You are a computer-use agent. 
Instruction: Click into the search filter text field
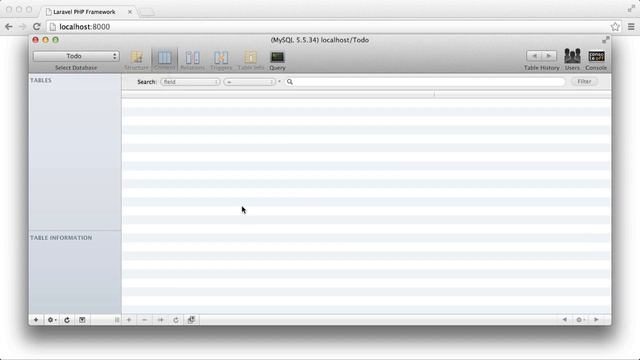click(425, 82)
